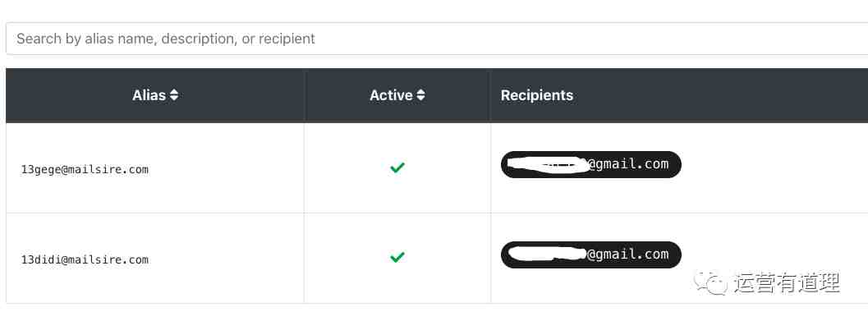Screen dimensions: 868x321
Task: Click the green checkmark for 13gege@mailsire.com
Action: click(397, 167)
